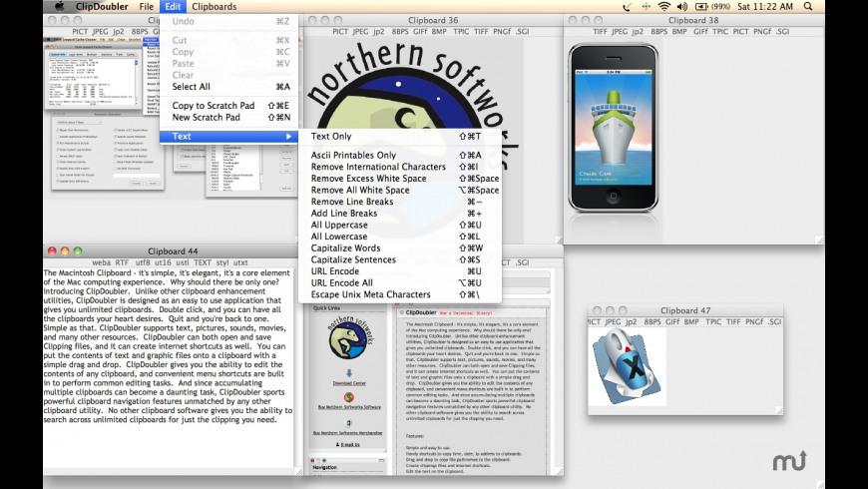Click the resize handle of Clipboard 38
This screenshot has height=489, width=868.
point(819,240)
